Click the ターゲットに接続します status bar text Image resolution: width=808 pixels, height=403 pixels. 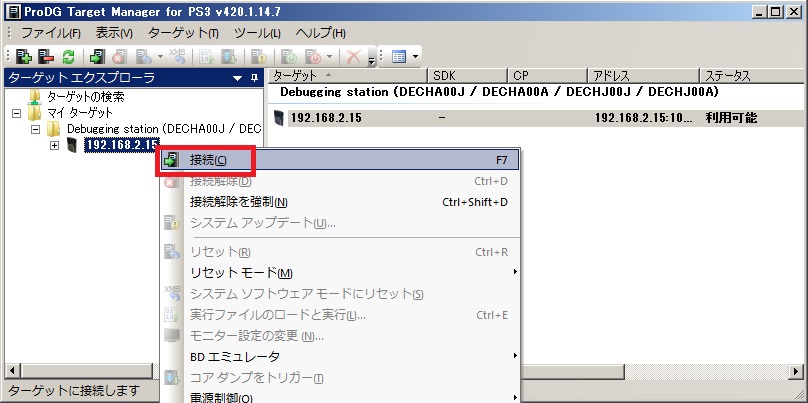click(74, 390)
